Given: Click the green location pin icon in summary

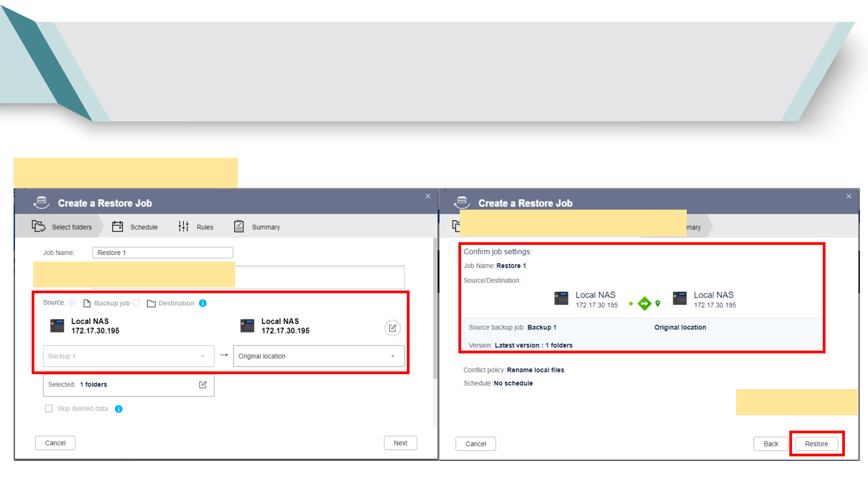Looking at the screenshot, I should coord(658,303).
